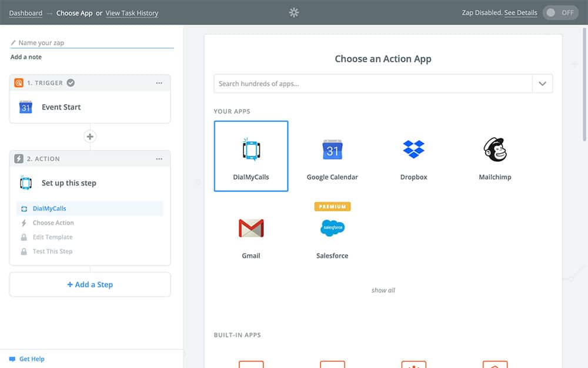Open the app search dropdown arrow
The width and height of the screenshot is (588, 368).
click(542, 84)
